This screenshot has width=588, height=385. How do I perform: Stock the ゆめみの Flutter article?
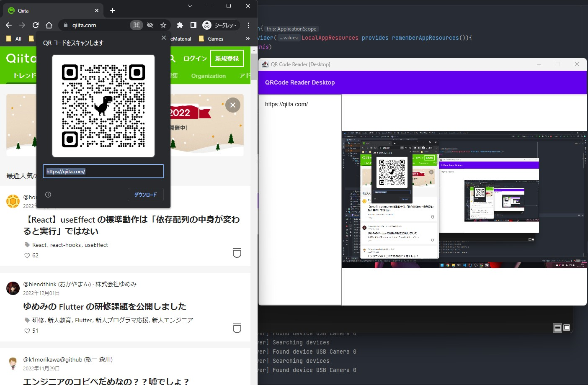tap(237, 328)
